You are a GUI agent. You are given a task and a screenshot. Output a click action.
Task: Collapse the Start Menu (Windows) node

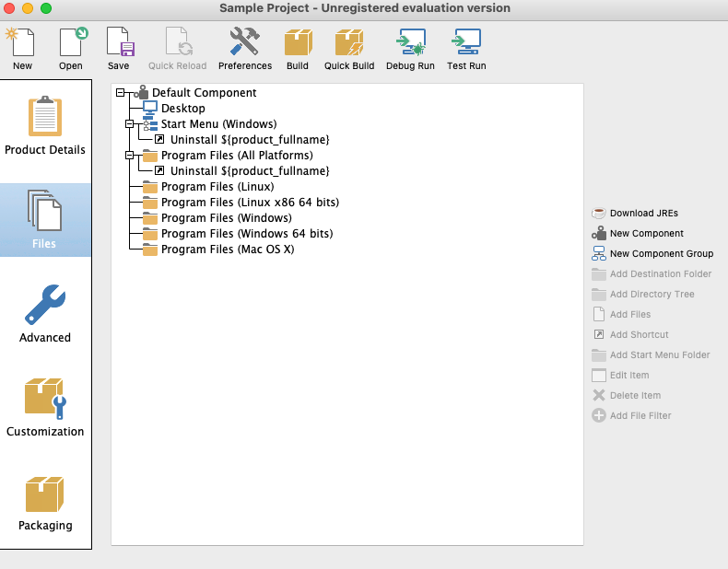pyautogui.click(x=130, y=124)
